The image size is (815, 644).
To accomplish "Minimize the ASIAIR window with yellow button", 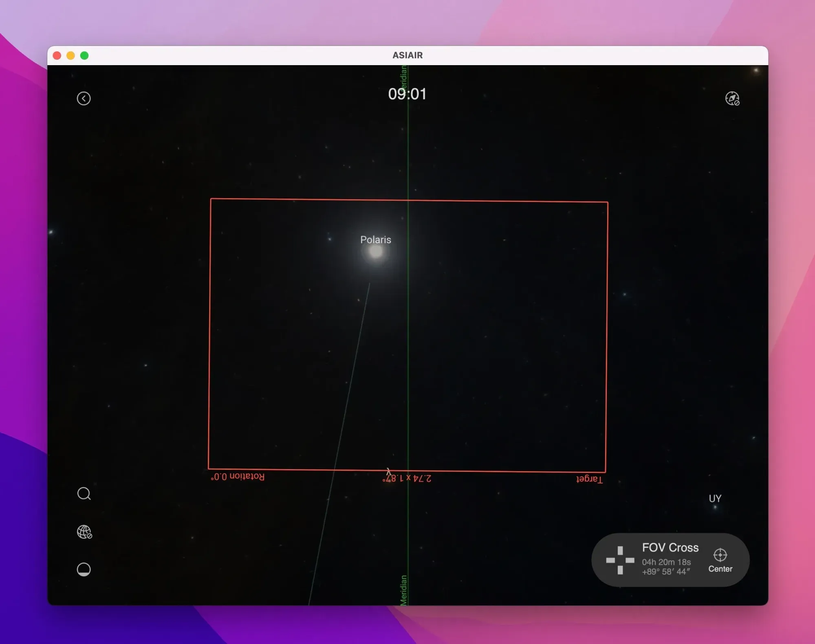I will [x=70, y=55].
